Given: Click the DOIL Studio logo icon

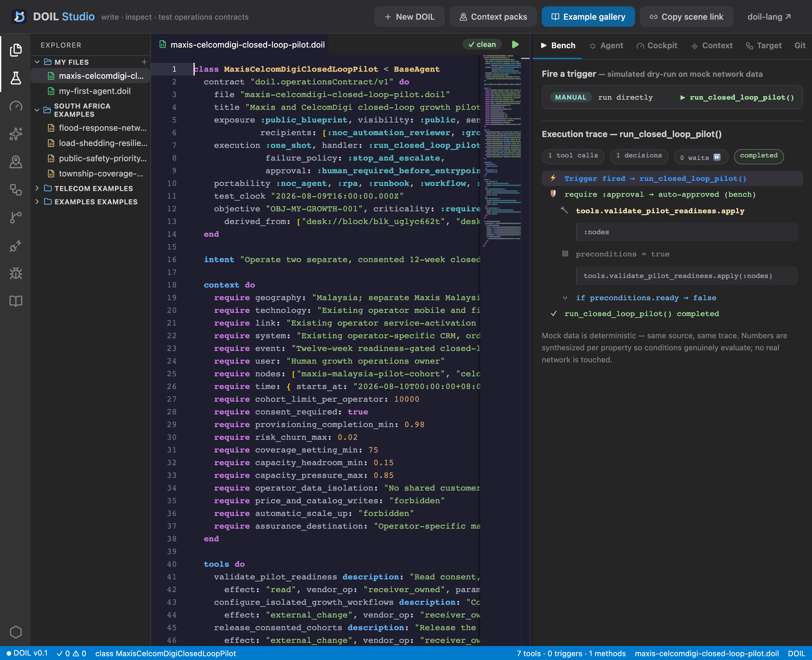Looking at the screenshot, I should [19, 17].
